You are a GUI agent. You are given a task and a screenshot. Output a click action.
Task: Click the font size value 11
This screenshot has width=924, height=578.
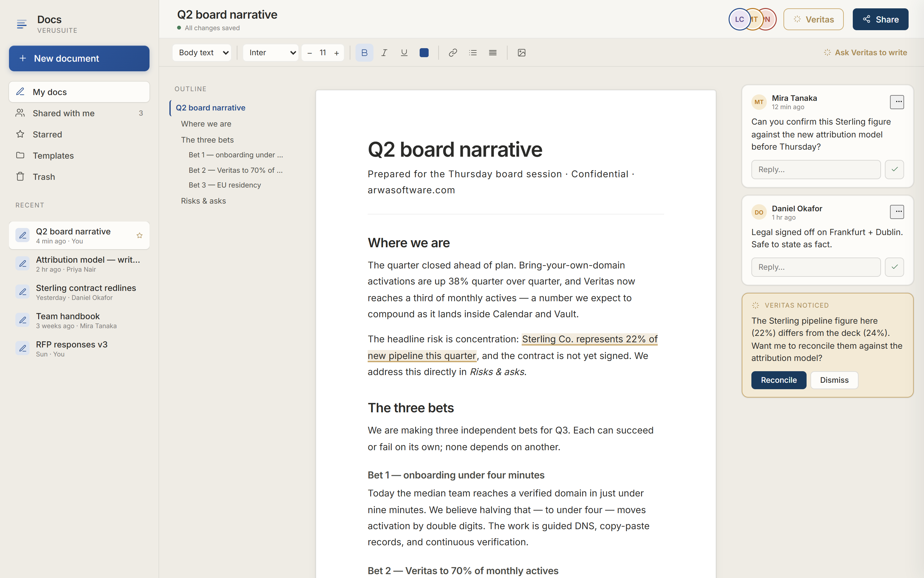pyautogui.click(x=323, y=53)
